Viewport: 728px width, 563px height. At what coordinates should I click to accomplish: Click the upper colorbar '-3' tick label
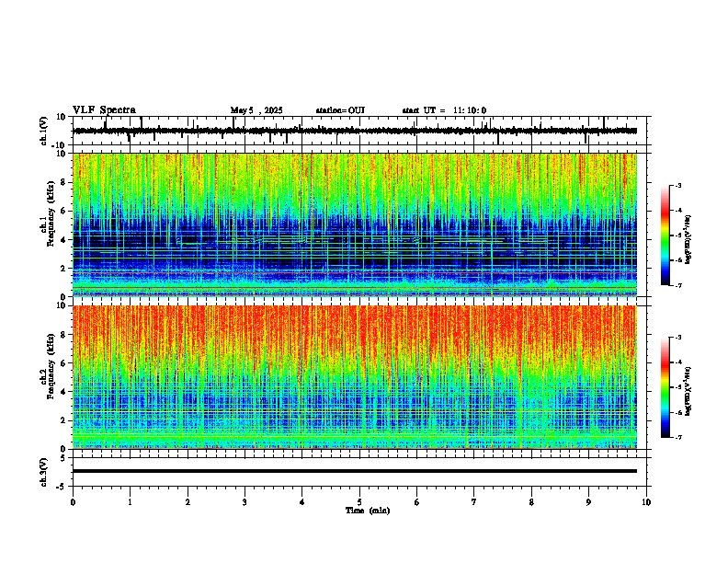[678, 185]
